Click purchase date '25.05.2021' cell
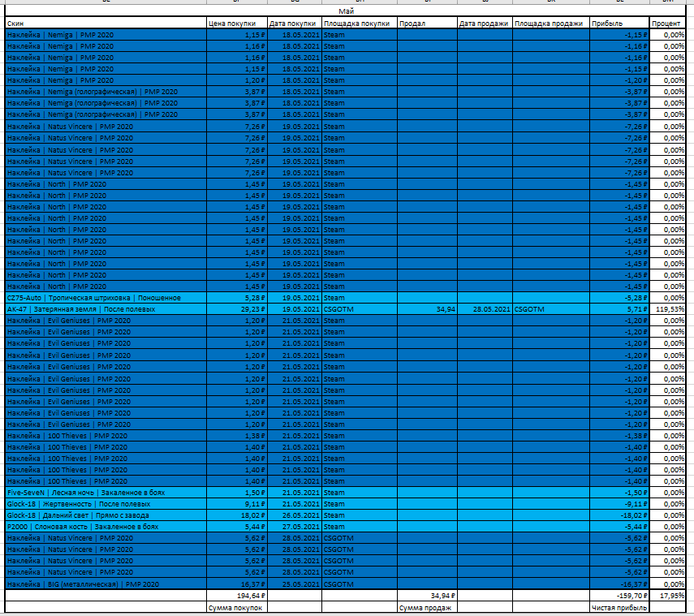The width and height of the screenshot is (694, 616). coord(295,584)
